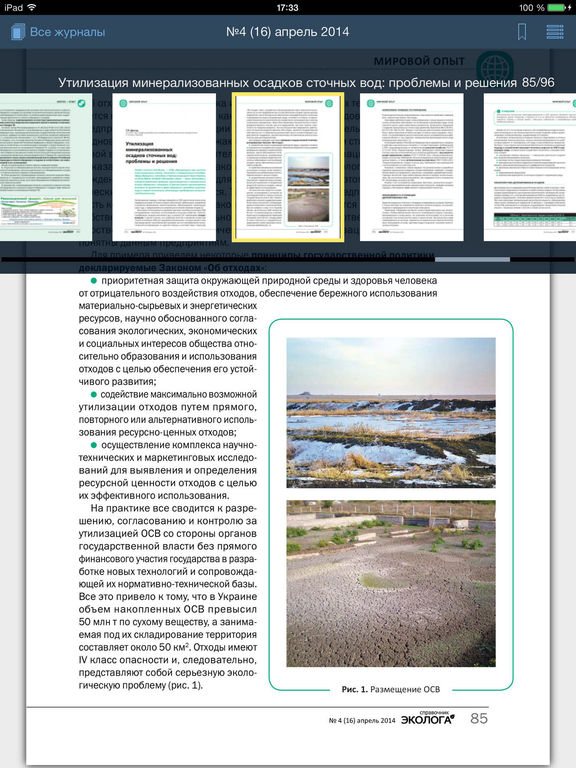
Task: Open the thumbnail page with a table
Action: pos(530,167)
